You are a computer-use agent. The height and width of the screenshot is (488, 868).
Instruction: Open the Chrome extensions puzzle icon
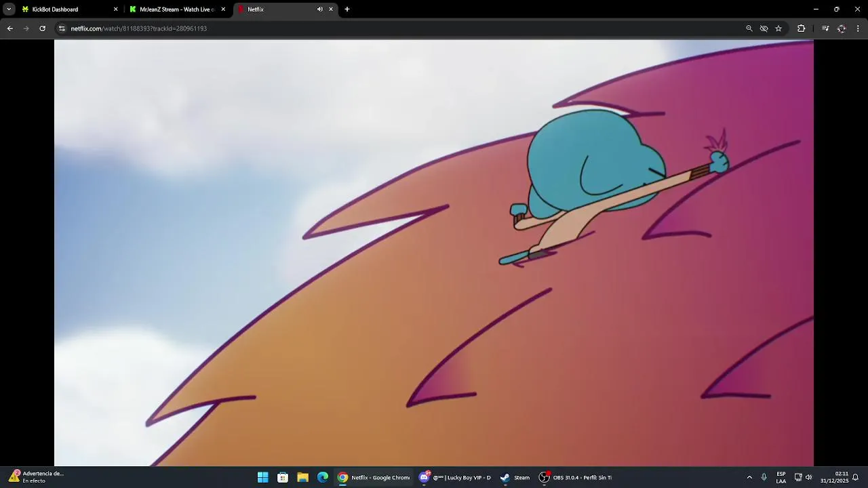point(801,28)
